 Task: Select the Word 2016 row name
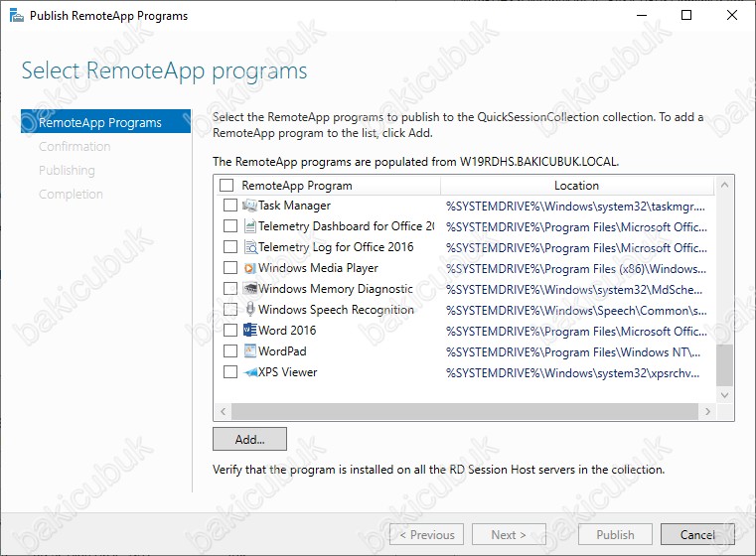[x=287, y=330]
